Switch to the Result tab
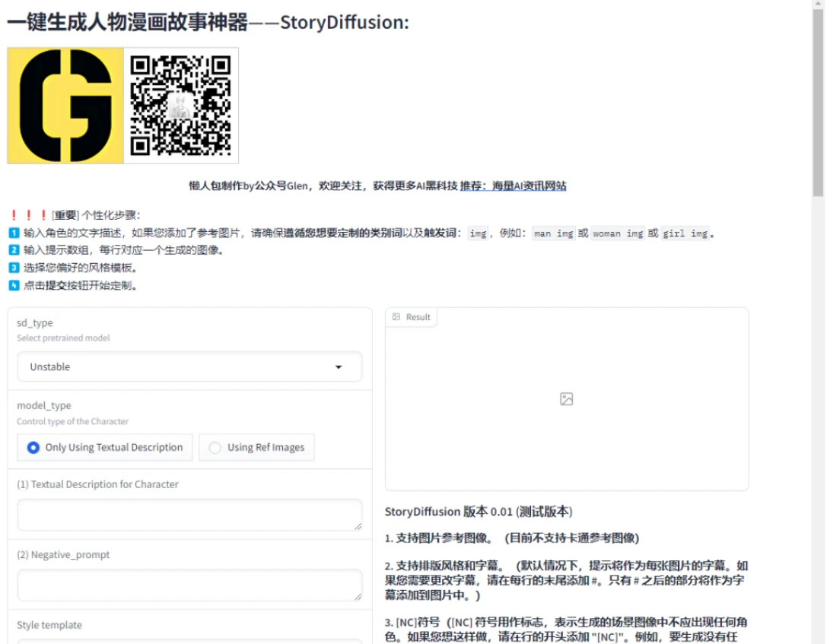 [412, 317]
